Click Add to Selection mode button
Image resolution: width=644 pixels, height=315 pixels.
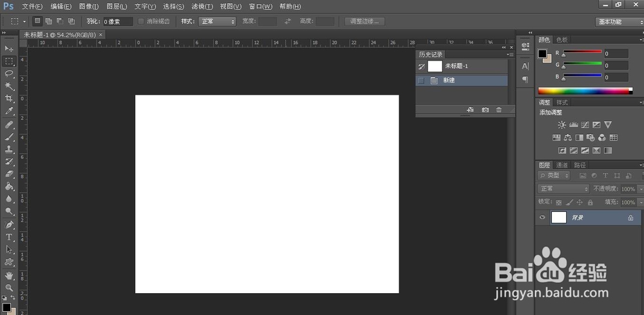[48, 21]
